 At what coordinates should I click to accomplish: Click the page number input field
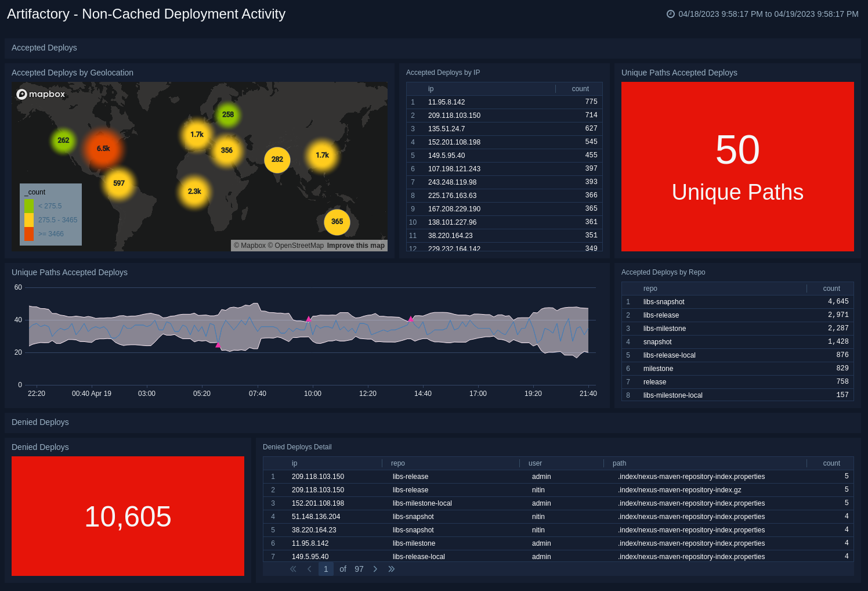click(326, 569)
